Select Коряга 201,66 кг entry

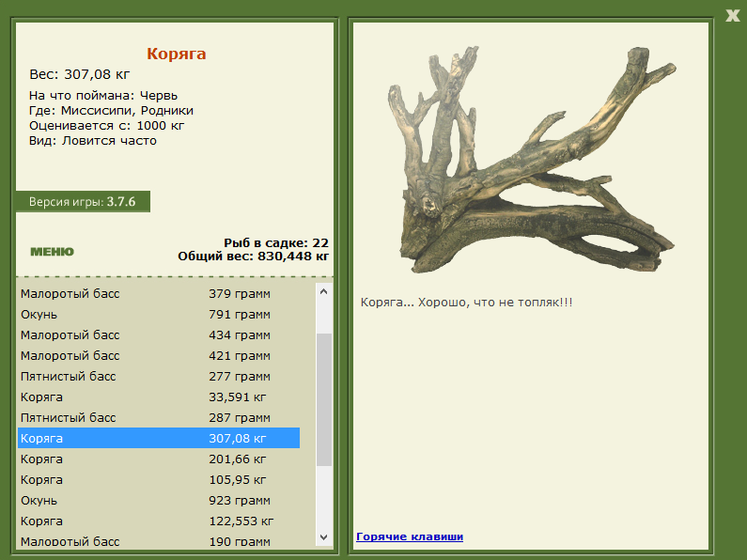coord(159,459)
